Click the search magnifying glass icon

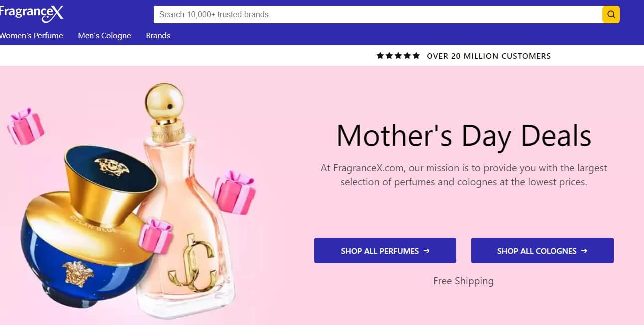click(x=610, y=14)
